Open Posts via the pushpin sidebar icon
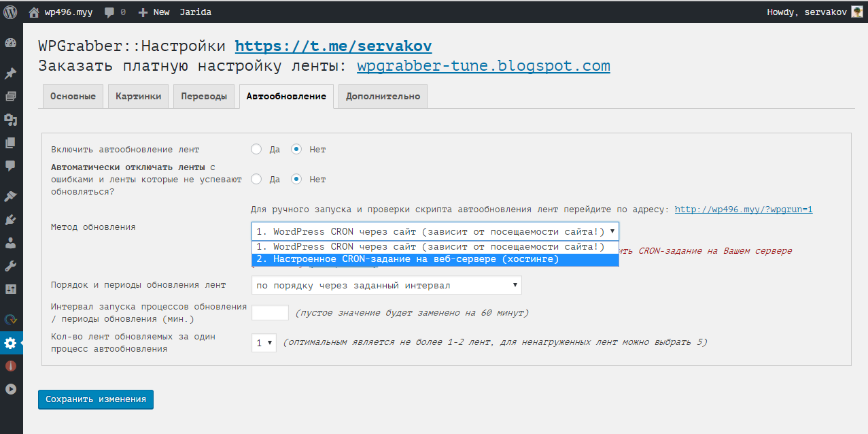This screenshot has height=434, width=868. pos(10,73)
